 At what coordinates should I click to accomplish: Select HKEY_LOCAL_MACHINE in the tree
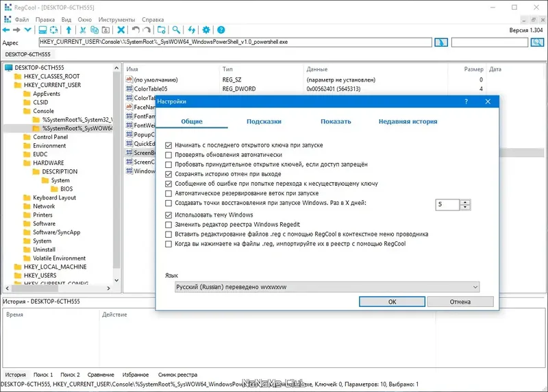click(x=55, y=267)
